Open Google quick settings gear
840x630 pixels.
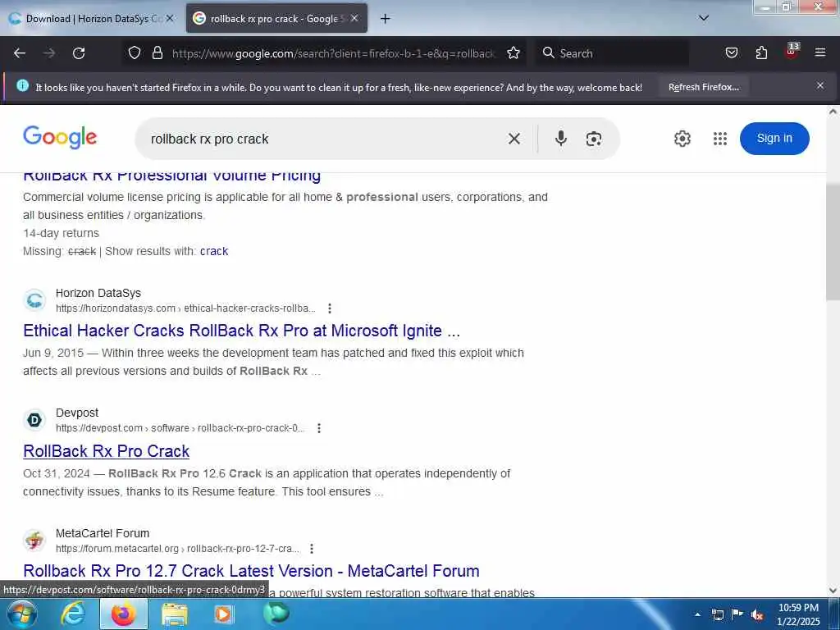(682, 139)
